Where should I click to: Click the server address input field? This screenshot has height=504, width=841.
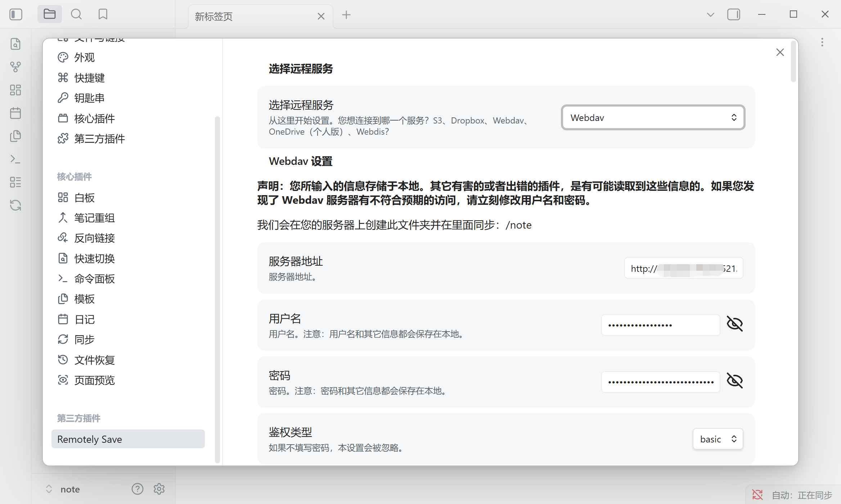click(683, 269)
